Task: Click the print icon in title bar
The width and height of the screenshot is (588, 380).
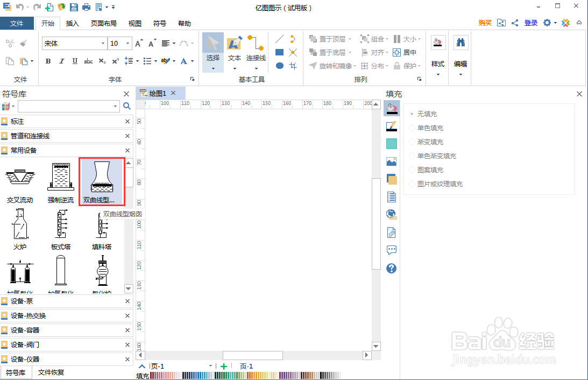Action: point(86,7)
